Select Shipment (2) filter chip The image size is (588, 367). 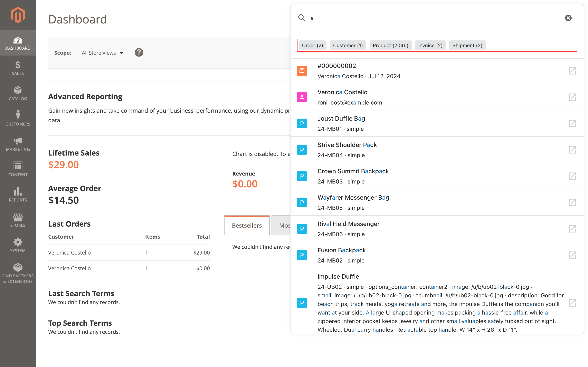467,45
